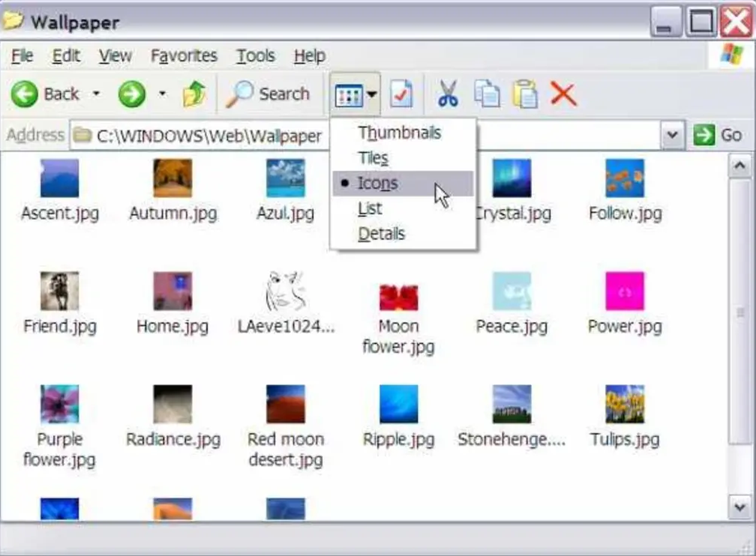Click the Search button
The image size is (756, 556).
pyautogui.click(x=268, y=94)
